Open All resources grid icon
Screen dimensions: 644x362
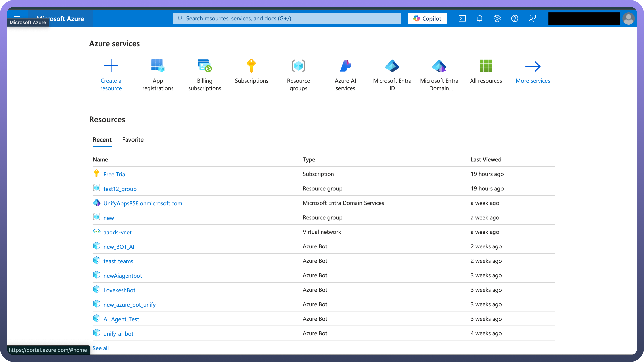[486, 66]
